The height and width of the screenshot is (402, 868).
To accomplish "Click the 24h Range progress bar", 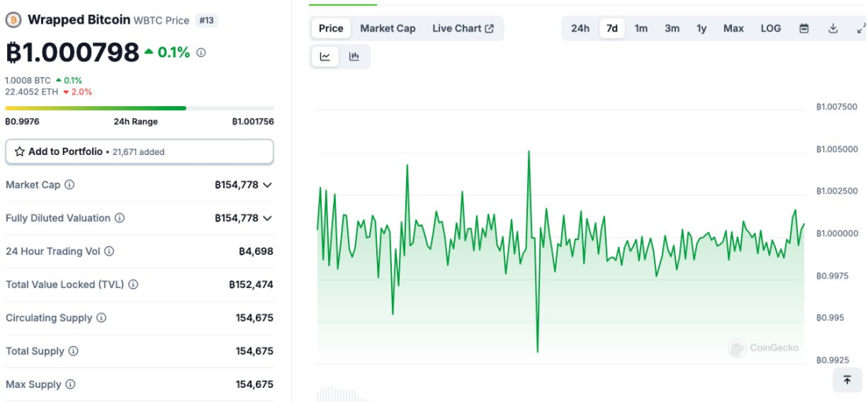I will (x=139, y=108).
